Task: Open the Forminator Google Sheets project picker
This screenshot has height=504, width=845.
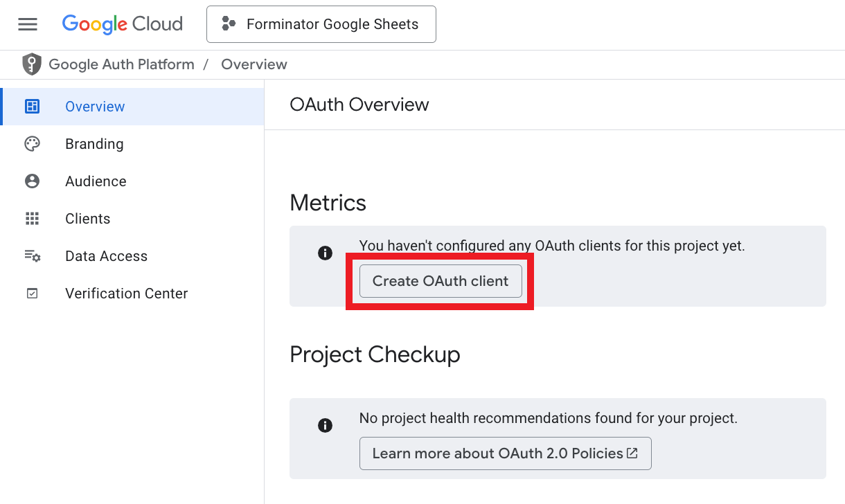Action: [x=321, y=24]
